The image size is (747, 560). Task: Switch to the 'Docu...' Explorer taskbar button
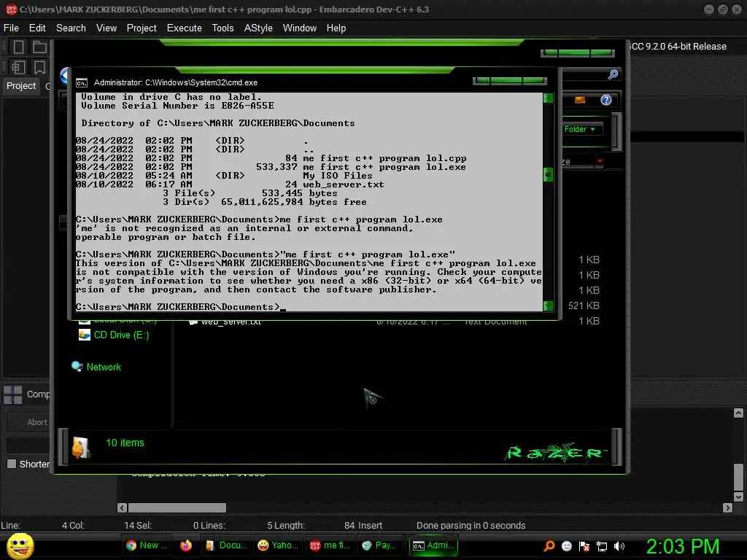(226, 545)
